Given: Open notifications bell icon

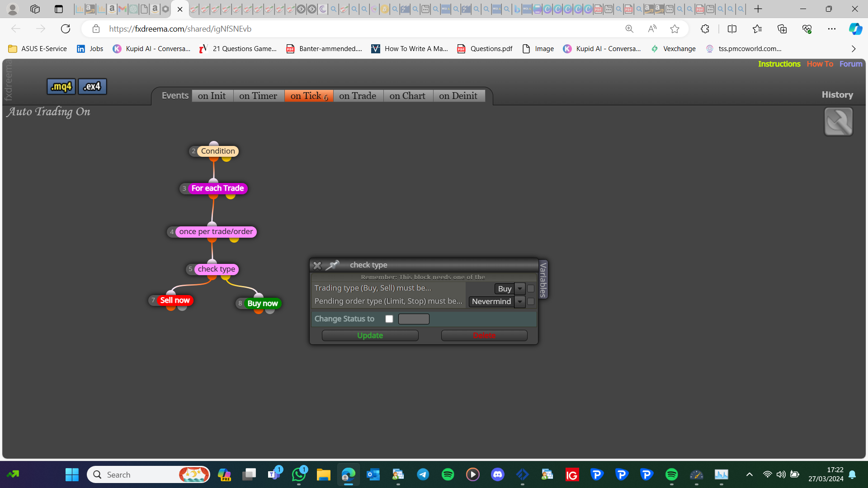Looking at the screenshot, I should (x=852, y=474).
